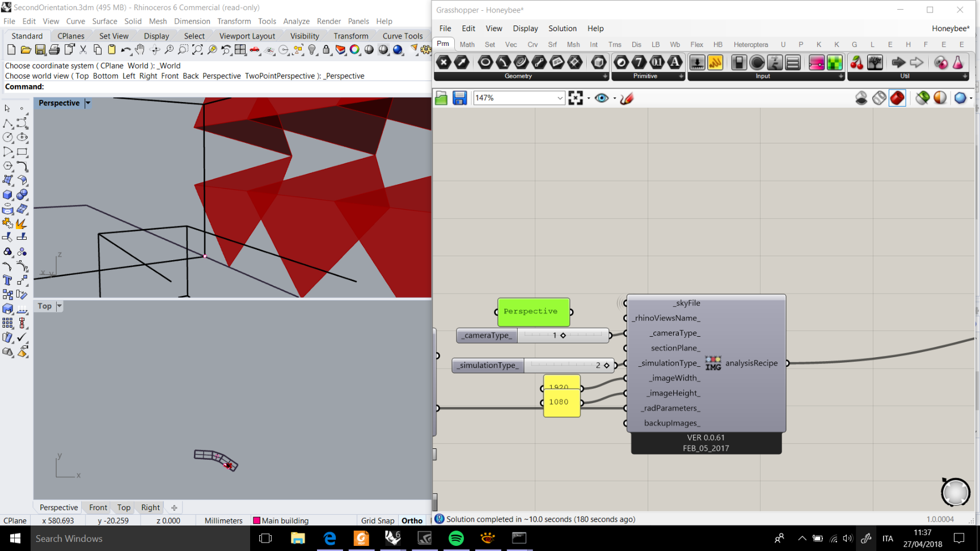Open the Analyze menu in Rhino

point(297,21)
